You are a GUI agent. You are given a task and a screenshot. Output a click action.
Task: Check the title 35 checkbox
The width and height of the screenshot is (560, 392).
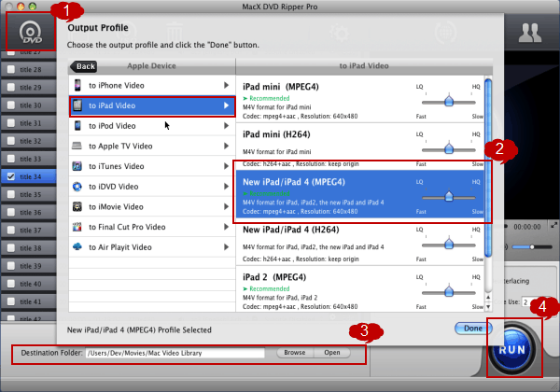pyautogui.click(x=11, y=194)
